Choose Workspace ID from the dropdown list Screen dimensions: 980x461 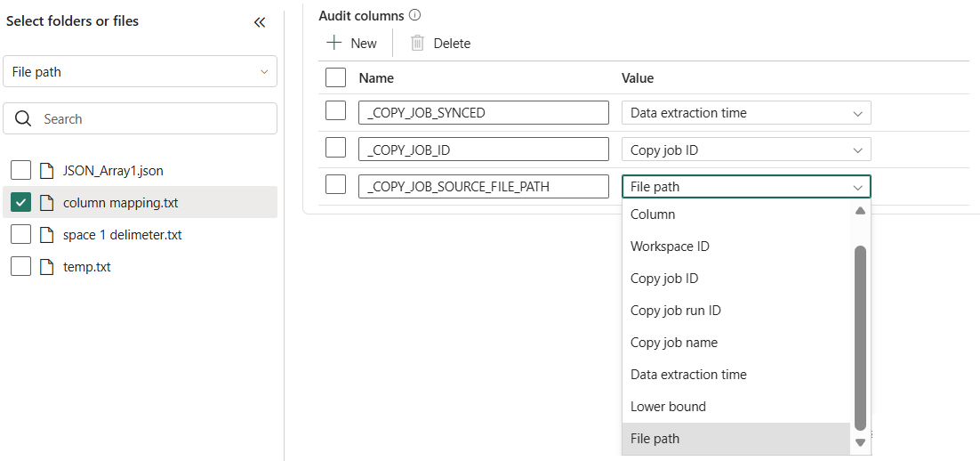[x=736, y=246]
